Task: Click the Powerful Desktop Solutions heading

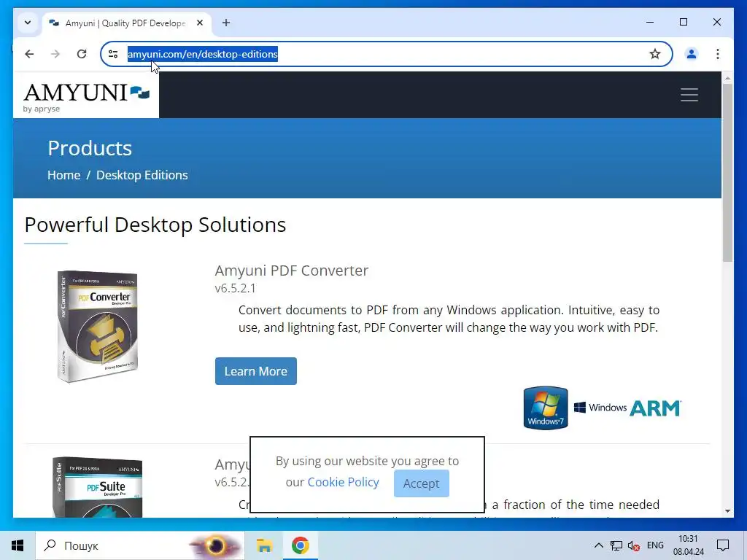Action: pos(155,225)
